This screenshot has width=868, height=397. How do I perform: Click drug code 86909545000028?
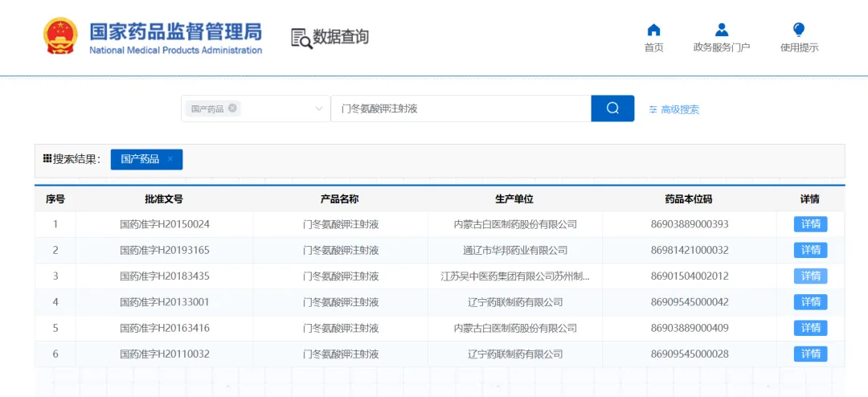[x=690, y=354]
